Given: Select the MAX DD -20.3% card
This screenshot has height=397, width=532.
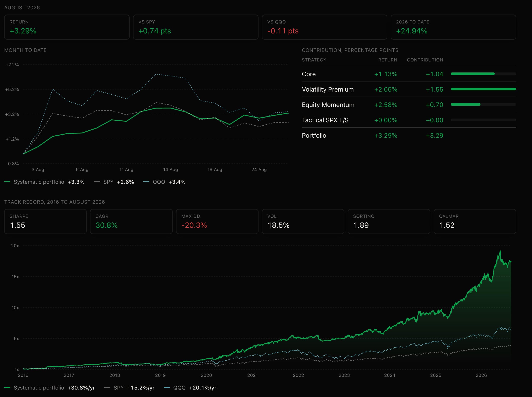Looking at the screenshot, I should tap(217, 221).
